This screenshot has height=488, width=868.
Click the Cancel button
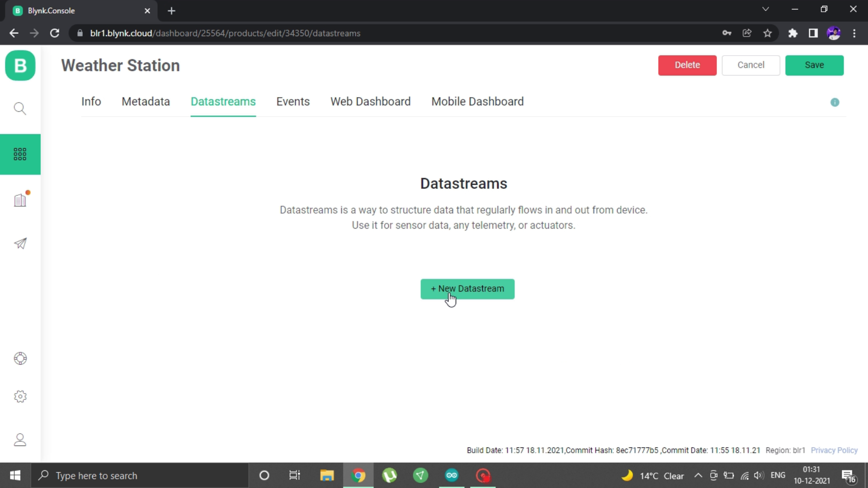point(750,65)
